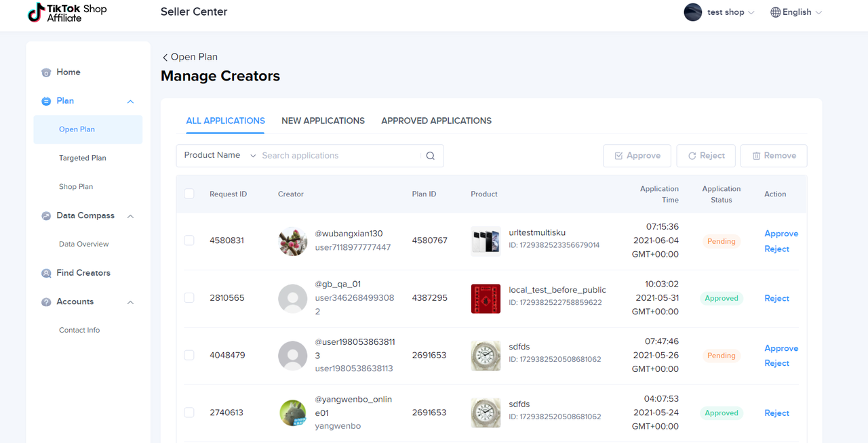Switch to the New Applications tab
Image resolution: width=868 pixels, height=443 pixels.
(x=323, y=121)
